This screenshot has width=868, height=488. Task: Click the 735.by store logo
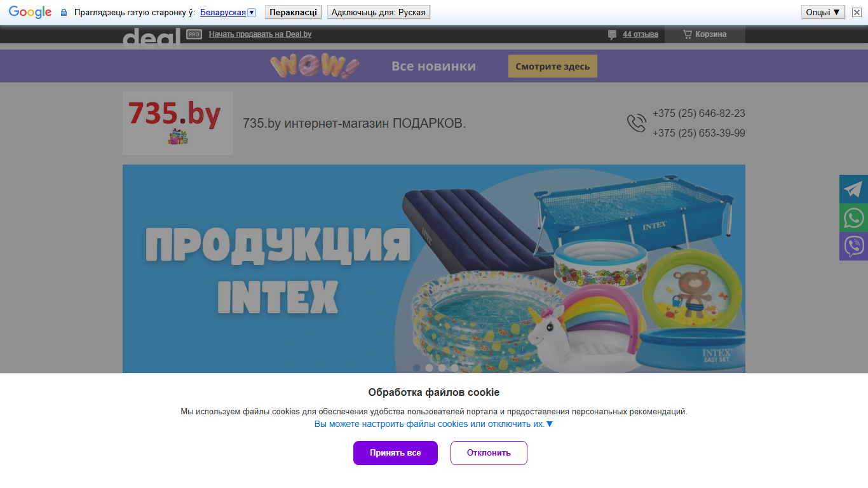click(178, 123)
